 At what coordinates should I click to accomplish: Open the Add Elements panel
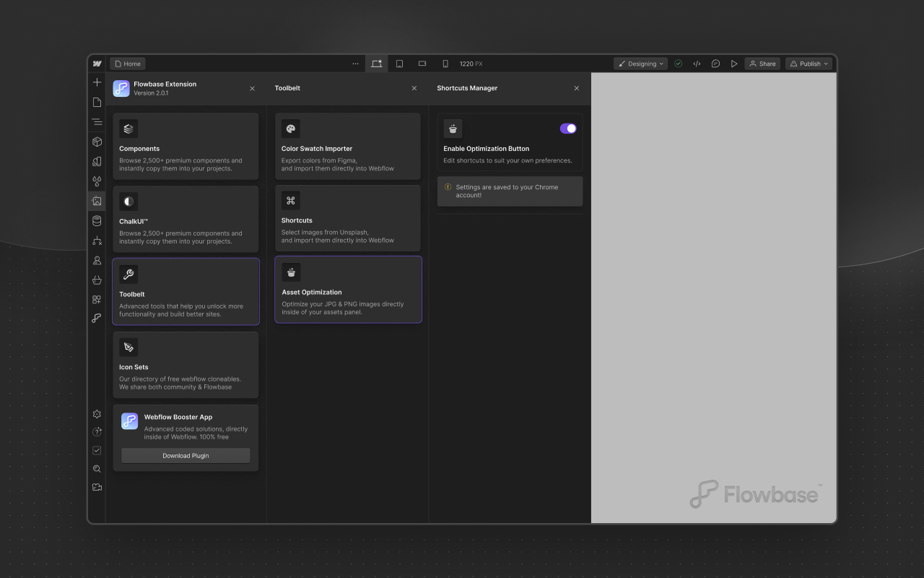click(x=97, y=82)
